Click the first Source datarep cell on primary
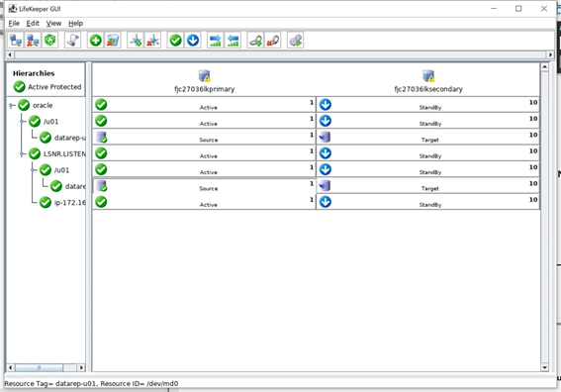The image size is (561, 392). tap(204, 137)
